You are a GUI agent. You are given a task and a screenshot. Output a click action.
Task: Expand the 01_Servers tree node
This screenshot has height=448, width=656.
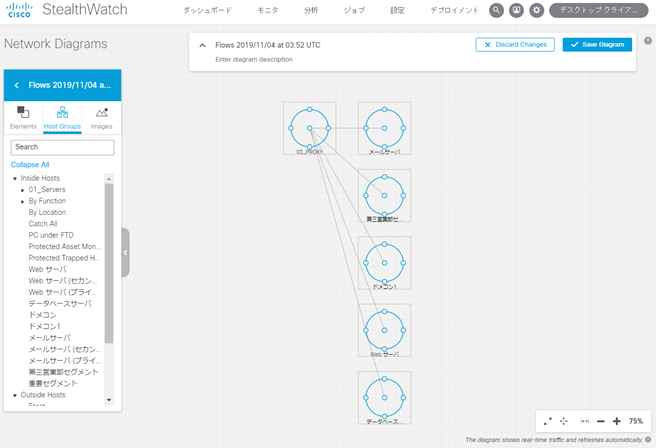click(23, 189)
